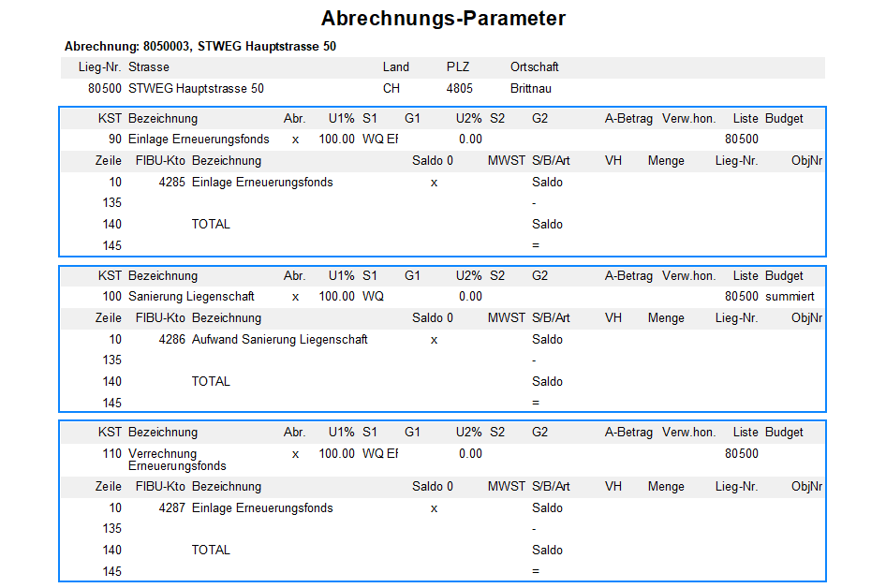Click FIBU-Kto 4285

point(171,183)
